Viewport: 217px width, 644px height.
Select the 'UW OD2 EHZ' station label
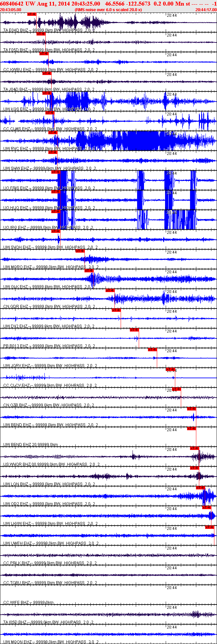(16, 504)
